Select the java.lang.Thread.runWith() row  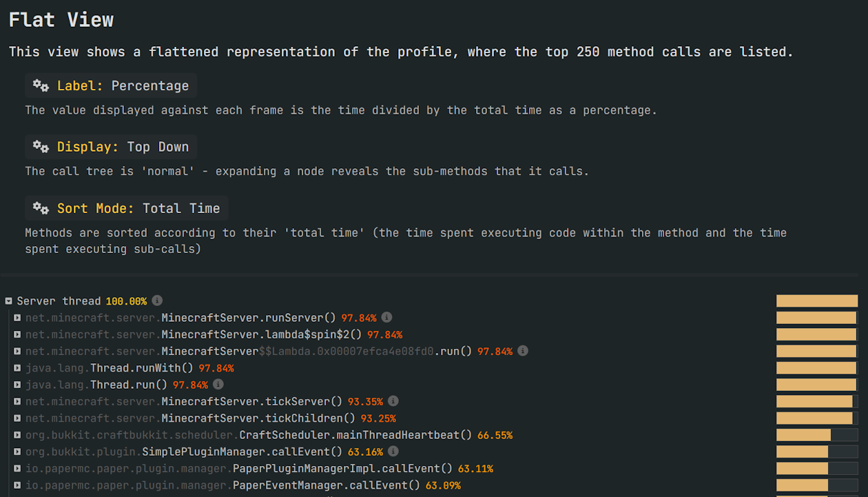pyautogui.click(x=130, y=368)
